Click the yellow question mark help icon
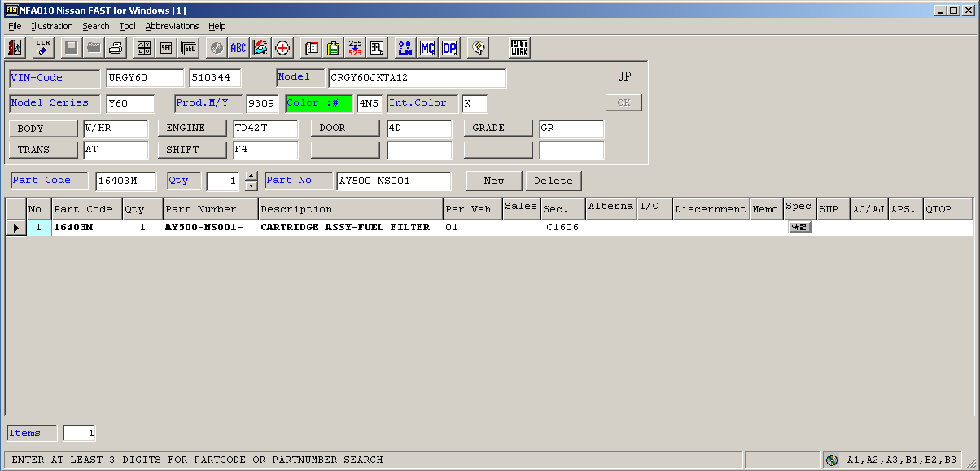 pos(479,48)
